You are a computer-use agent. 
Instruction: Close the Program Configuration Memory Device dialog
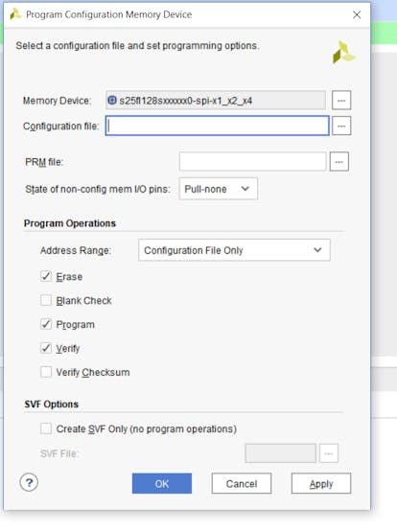click(357, 14)
